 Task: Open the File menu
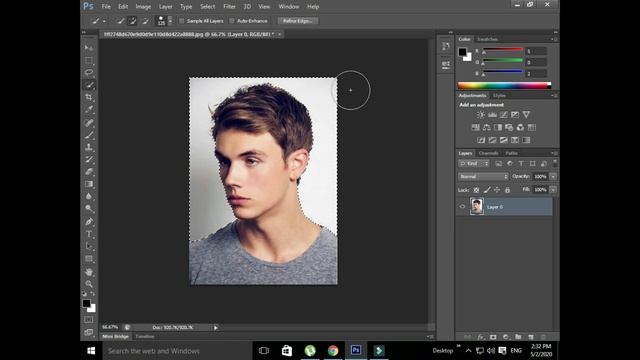106,7
